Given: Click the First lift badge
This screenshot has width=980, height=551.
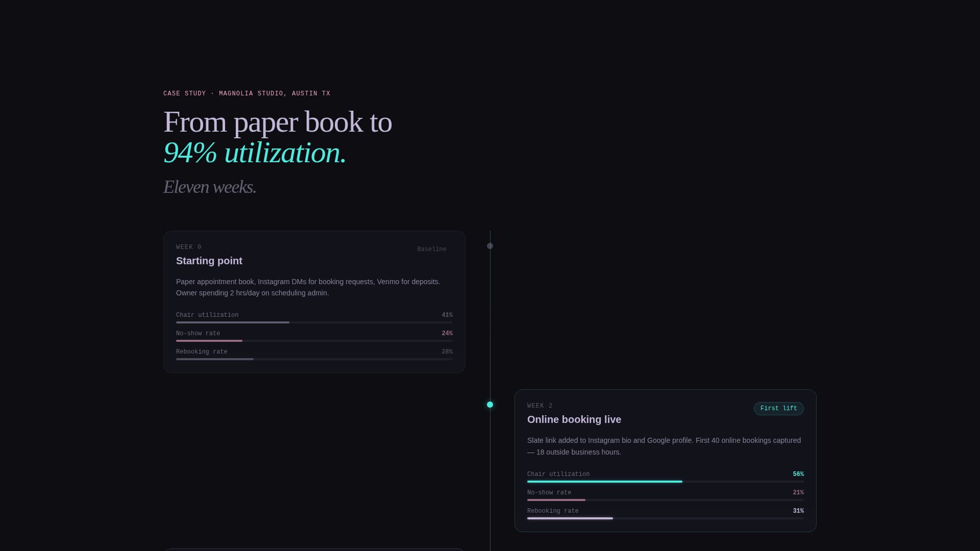Looking at the screenshot, I should tap(778, 409).
